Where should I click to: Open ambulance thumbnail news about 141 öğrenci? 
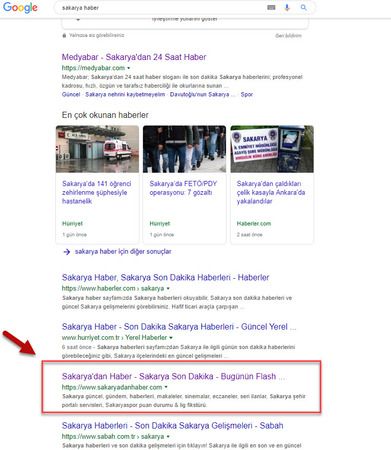point(97,149)
